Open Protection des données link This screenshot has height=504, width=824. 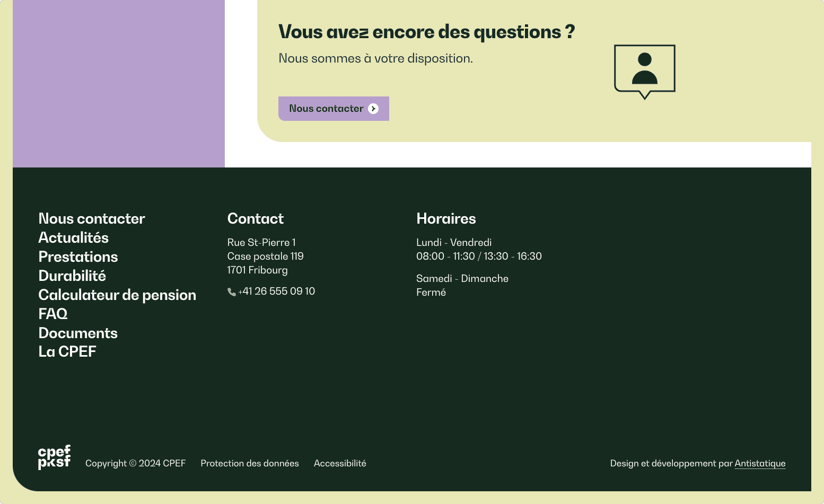point(250,463)
